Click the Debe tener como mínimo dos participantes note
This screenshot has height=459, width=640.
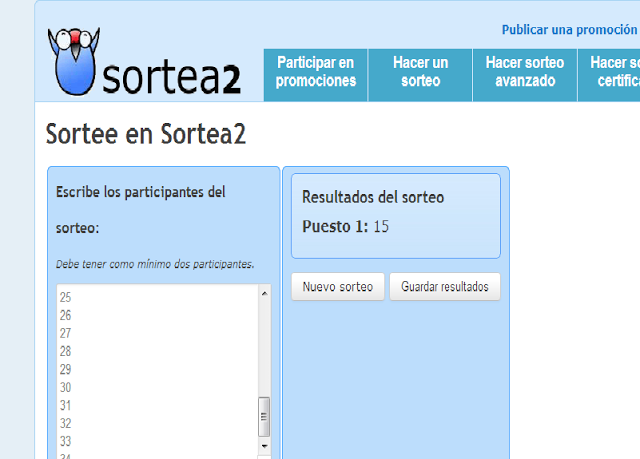[155, 264]
